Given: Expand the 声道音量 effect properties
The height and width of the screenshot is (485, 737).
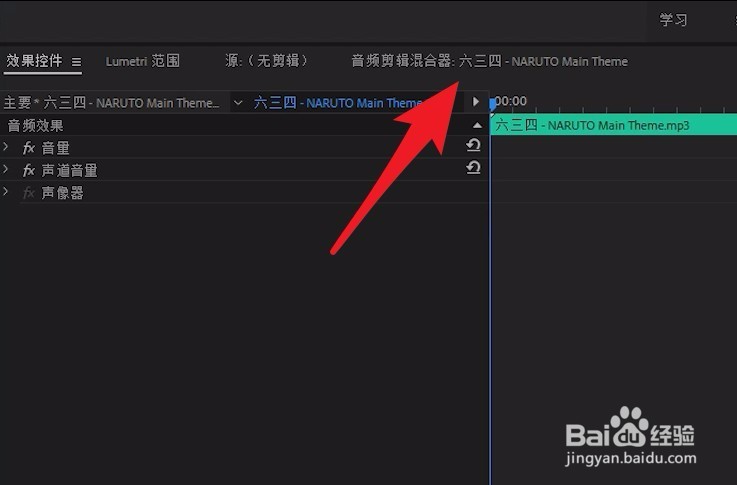Looking at the screenshot, I should coord(6,169).
